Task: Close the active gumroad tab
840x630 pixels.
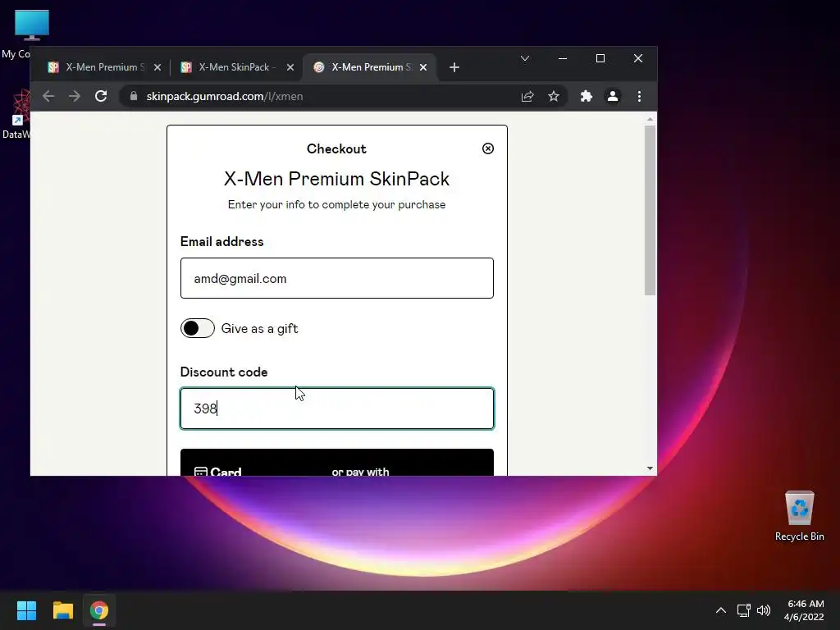Action: click(x=423, y=67)
